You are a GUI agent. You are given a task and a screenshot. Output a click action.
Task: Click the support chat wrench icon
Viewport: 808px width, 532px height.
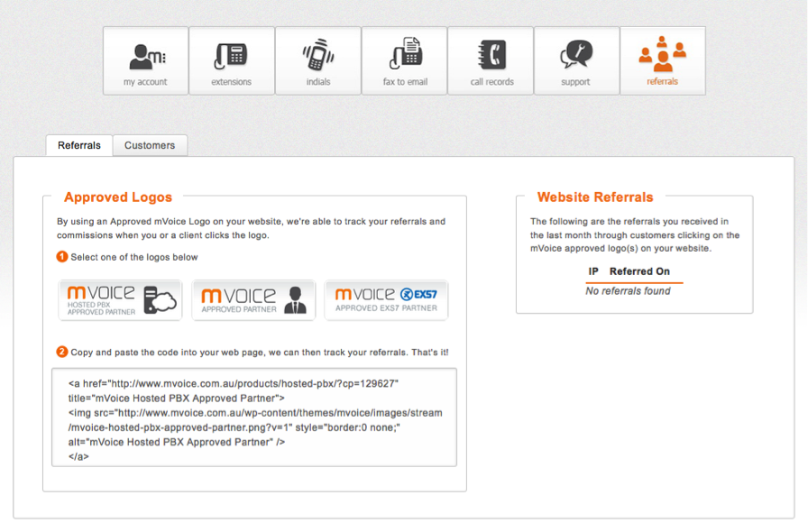coord(576,55)
